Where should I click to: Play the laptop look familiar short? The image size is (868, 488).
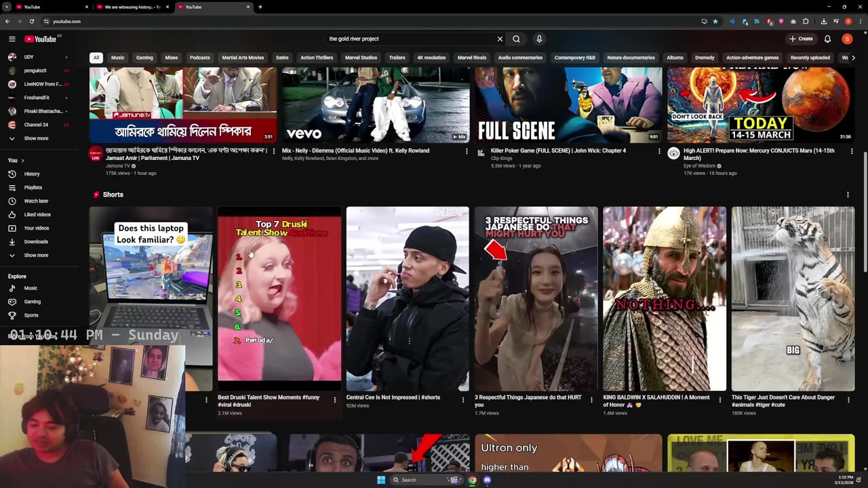tap(151, 298)
